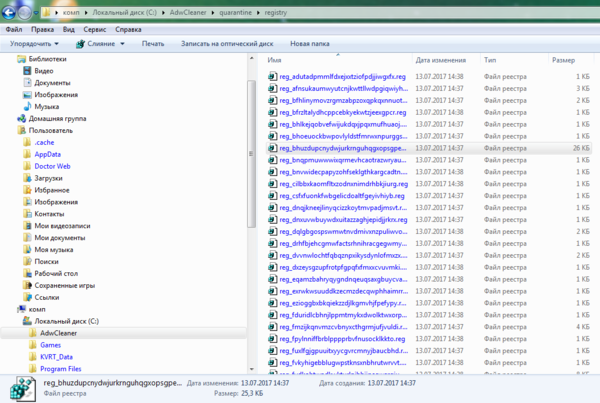Select file reg_fpylnniffbrblppprbvfnusocklkkto.reg

point(342,339)
